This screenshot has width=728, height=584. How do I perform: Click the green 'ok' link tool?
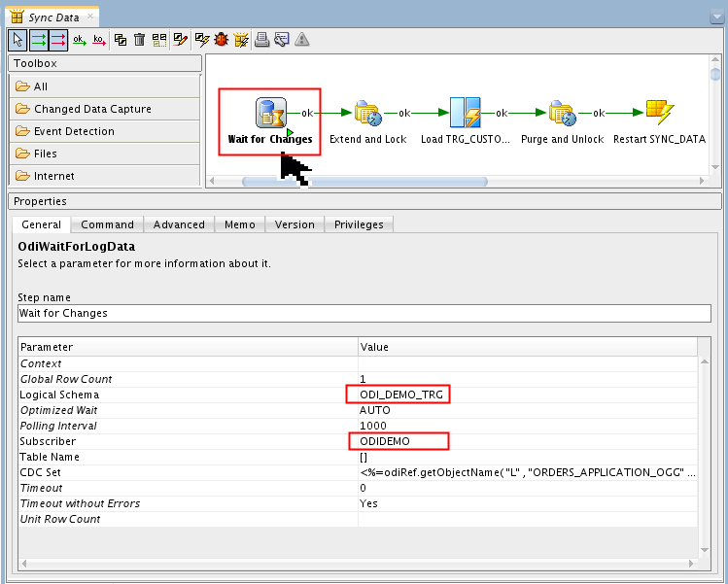tap(80, 40)
